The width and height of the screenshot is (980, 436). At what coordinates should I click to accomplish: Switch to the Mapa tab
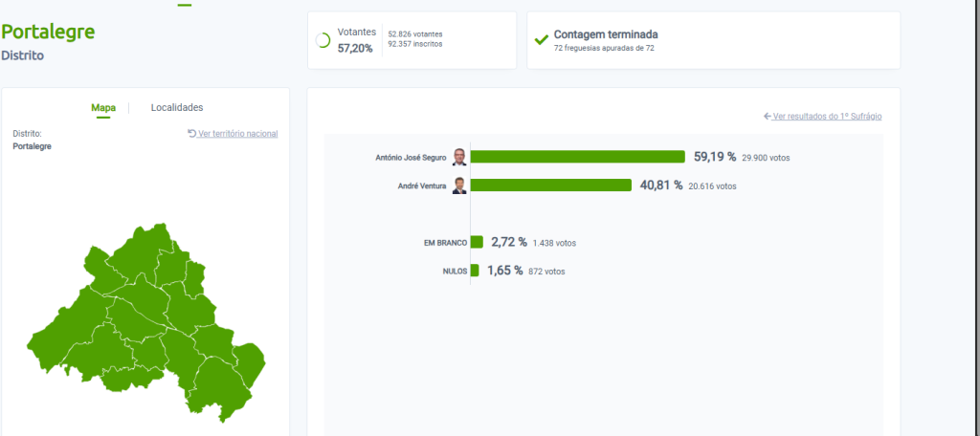[x=103, y=108]
